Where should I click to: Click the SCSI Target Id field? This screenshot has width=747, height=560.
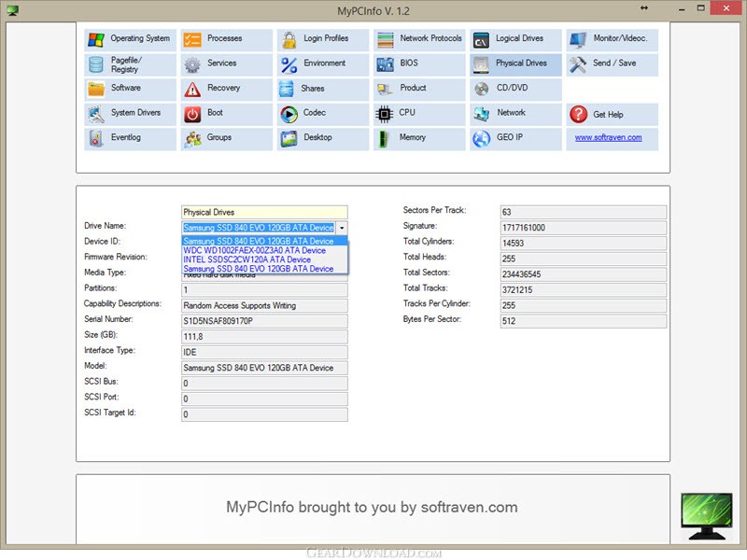pos(264,414)
